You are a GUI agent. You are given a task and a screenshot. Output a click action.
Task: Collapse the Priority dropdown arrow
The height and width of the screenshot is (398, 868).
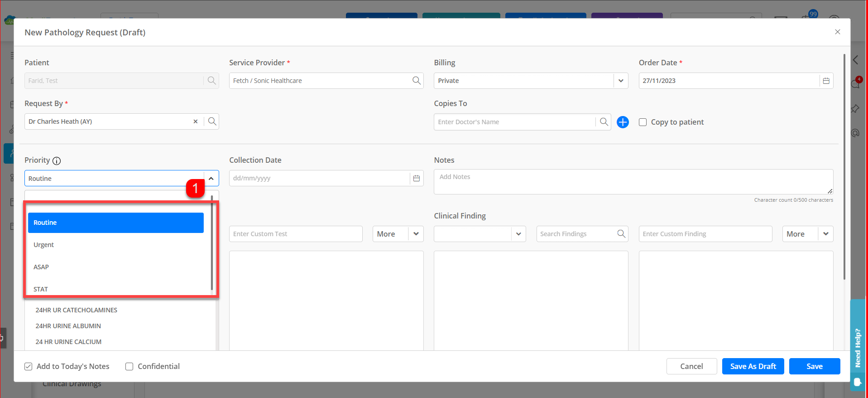click(x=211, y=178)
